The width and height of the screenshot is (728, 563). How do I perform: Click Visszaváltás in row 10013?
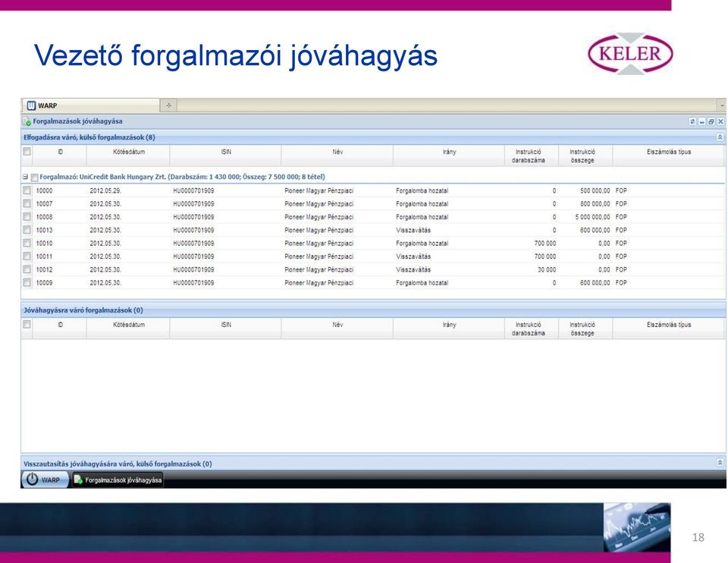pyautogui.click(x=413, y=230)
